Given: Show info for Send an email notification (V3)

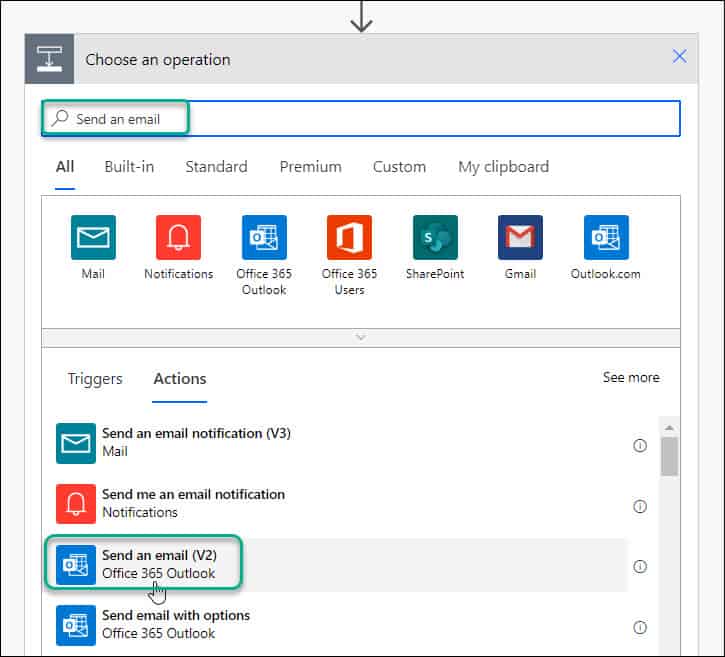Looking at the screenshot, I should [640, 445].
